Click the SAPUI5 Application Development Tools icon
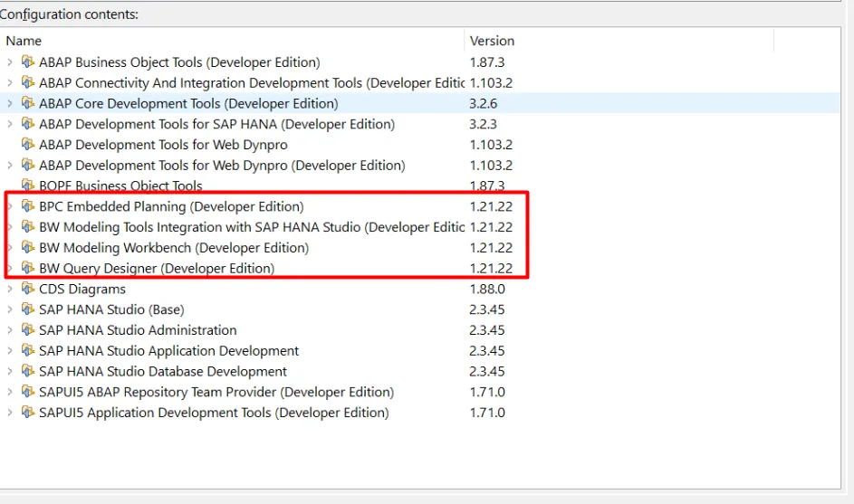 pos(28,412)
